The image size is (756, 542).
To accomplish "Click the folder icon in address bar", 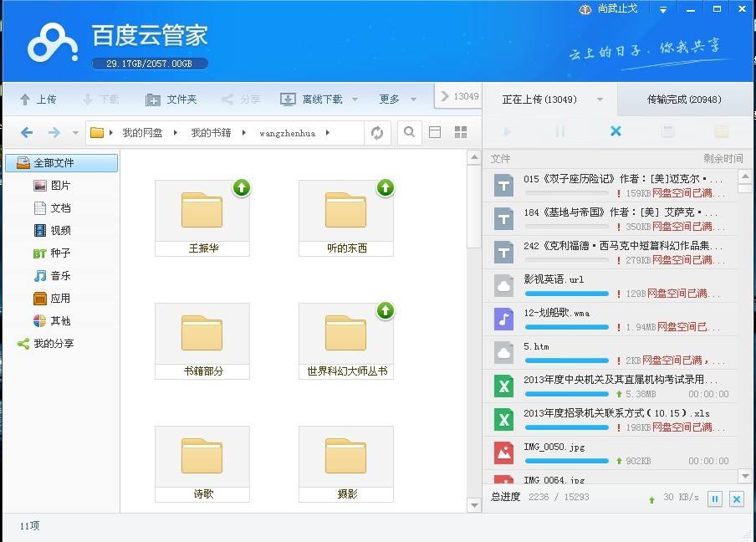I will pos(97,132).
